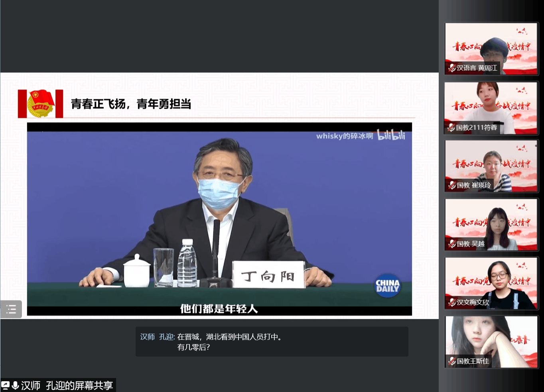This screenshot has height=392, width=544.
Task: Click the 汉师 孔迎的屏幕共享 label
Action: (x=67, y=385)
